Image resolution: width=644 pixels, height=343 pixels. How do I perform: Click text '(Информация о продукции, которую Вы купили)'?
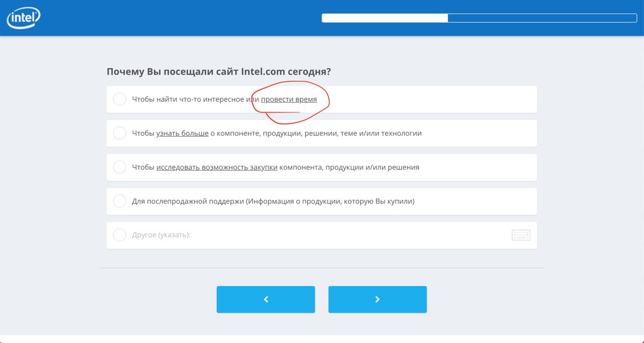click(330, 201)
